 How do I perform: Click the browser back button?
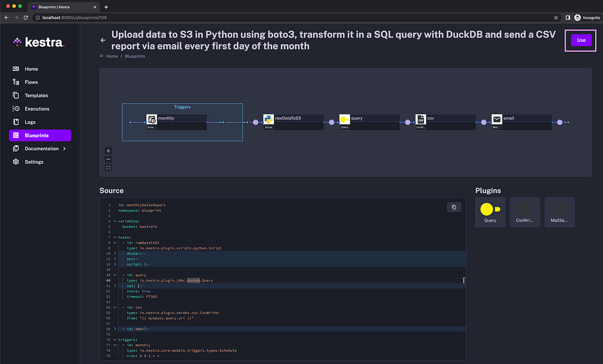tap(7, 17)
